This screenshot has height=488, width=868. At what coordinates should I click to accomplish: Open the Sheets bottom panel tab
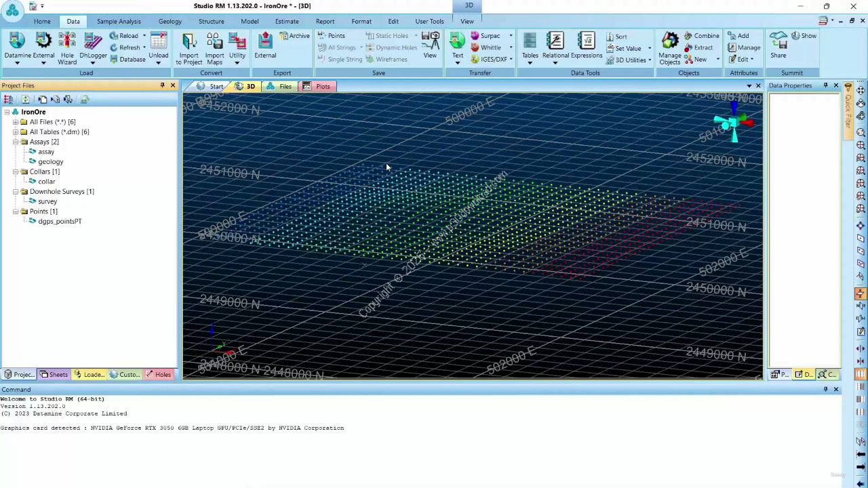tap(54, 375)
